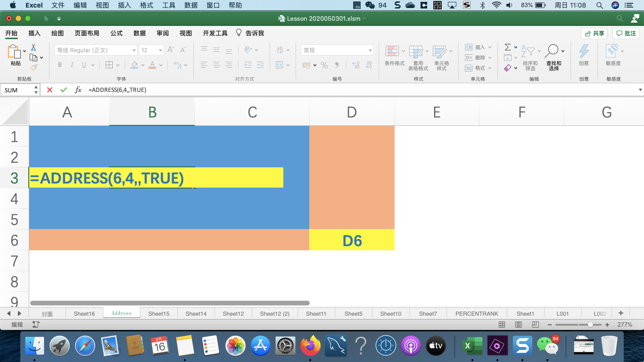Image resolution: width=644 pixels, height=362 pixels.
Task: Click the decrease font size icon
Action: (183, 50)
